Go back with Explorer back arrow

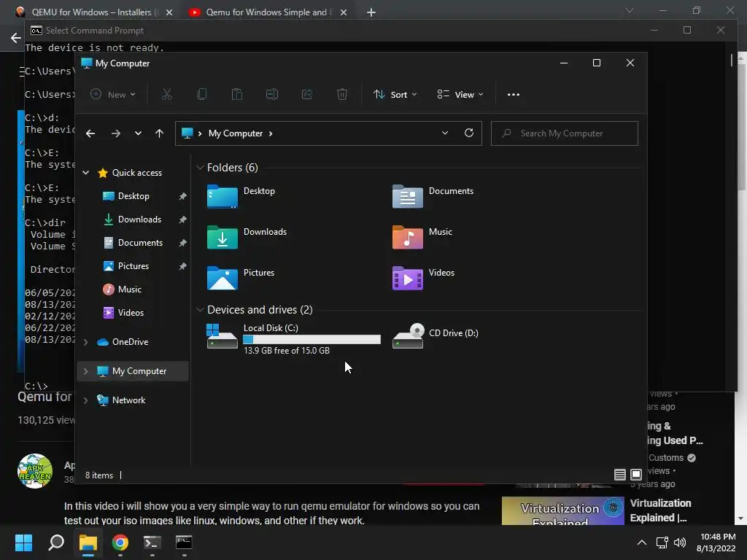(x=90, y=133)
